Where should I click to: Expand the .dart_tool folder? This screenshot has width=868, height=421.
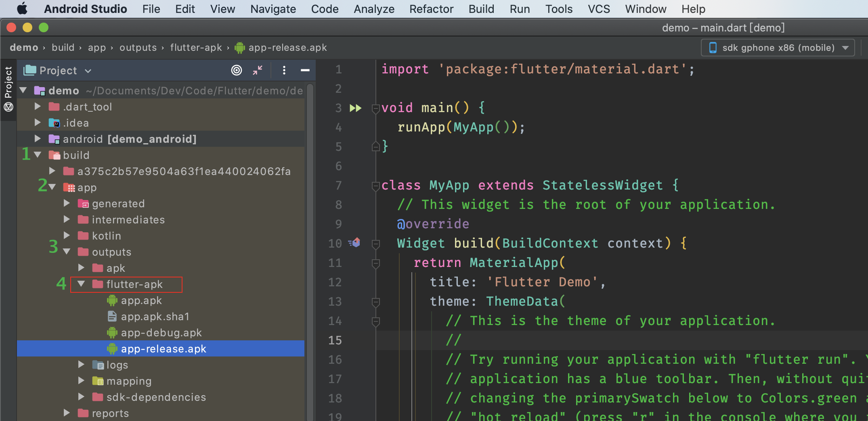click(x=38, y=106)
